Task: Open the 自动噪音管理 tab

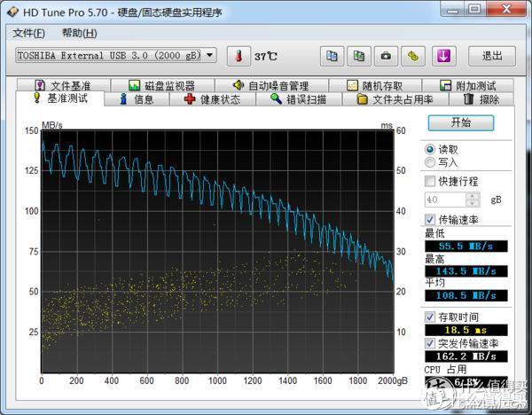Action: [271, 85]
